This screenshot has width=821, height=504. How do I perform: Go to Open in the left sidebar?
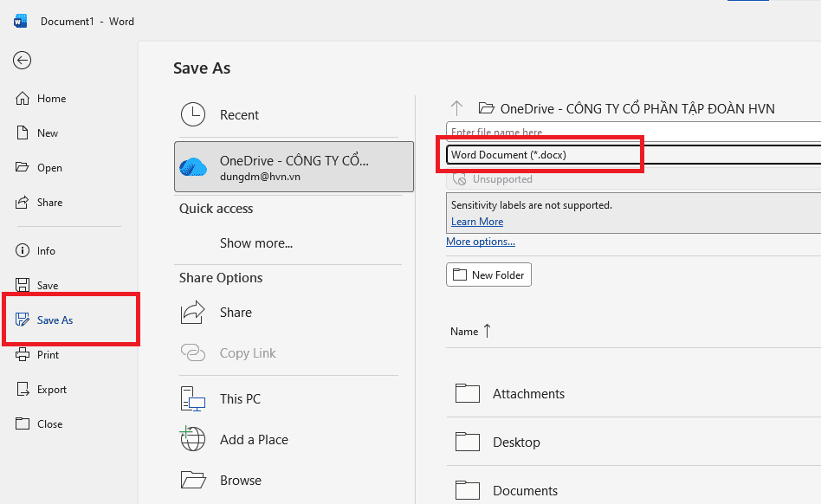click(39, 167)
